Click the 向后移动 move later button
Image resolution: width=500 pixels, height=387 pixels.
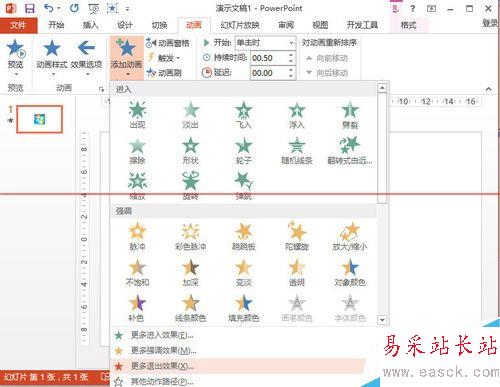pyautogui.click(x=327, y=73)
